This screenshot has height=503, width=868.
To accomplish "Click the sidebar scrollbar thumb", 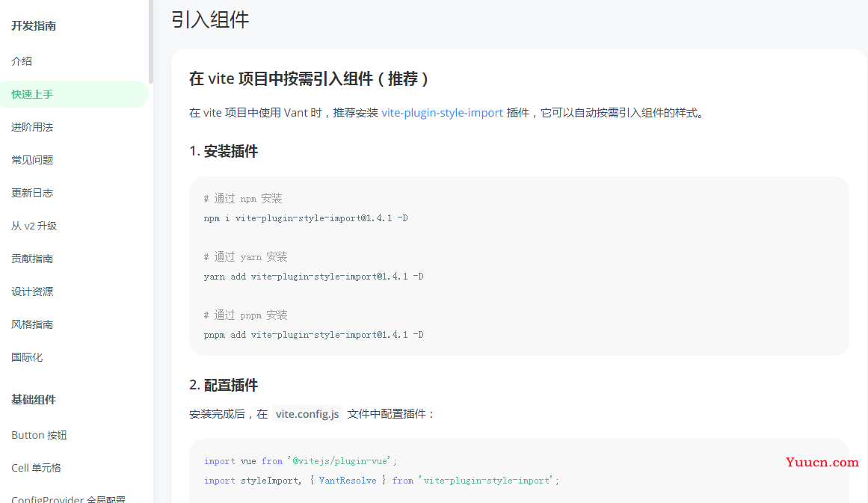I will (x=150, y=42).
